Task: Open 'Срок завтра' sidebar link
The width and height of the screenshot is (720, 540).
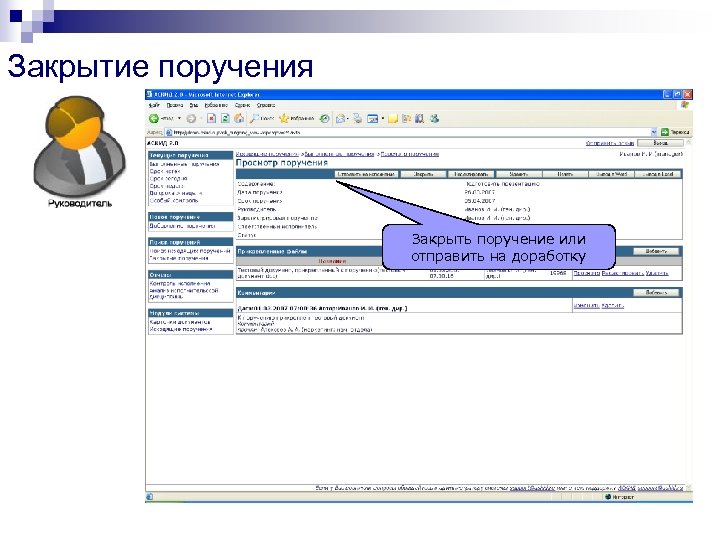Action: [x=166, y=186]
